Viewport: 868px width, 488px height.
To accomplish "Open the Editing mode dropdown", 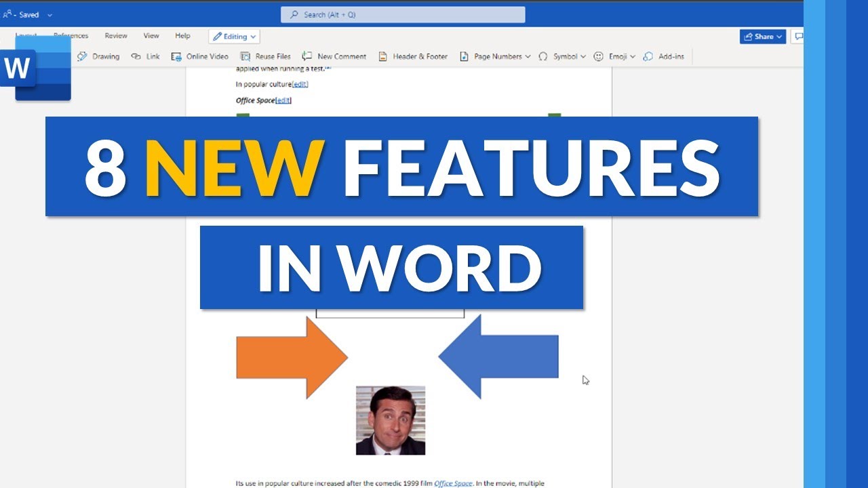I will [234, 37].
